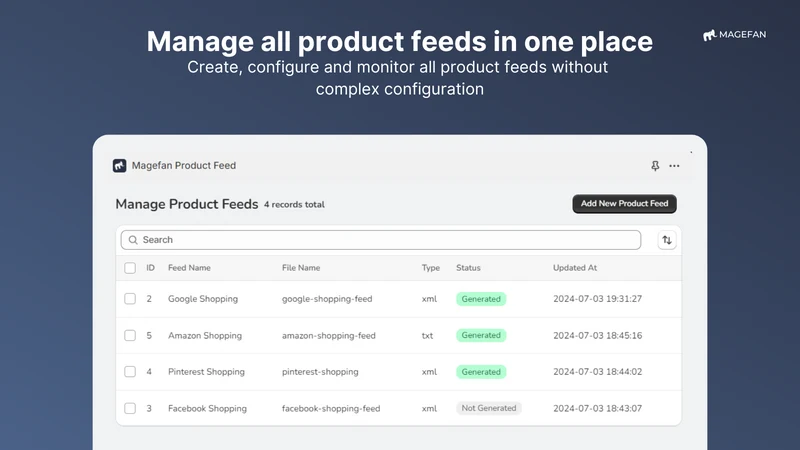800x450 pixels.
Task: Click file name pinterest-shopping
Action: 320,372
